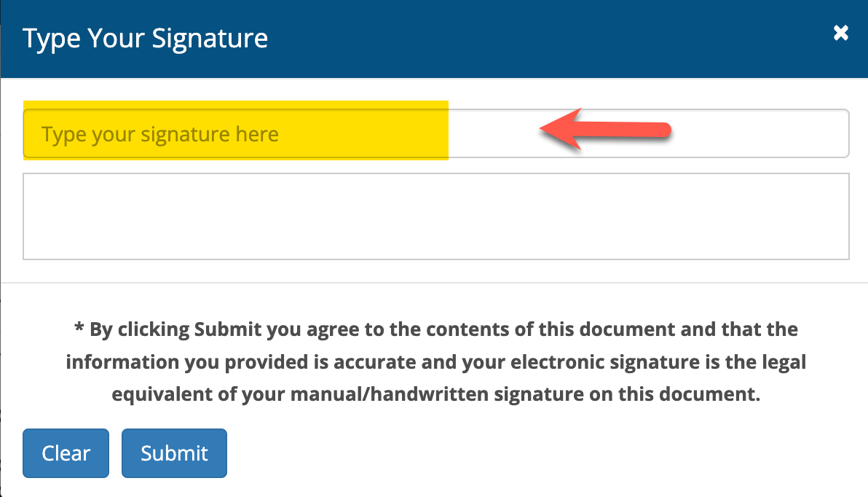868x497 pixels.
Task: Click the agreement disclaimer text
Action: 435,361
